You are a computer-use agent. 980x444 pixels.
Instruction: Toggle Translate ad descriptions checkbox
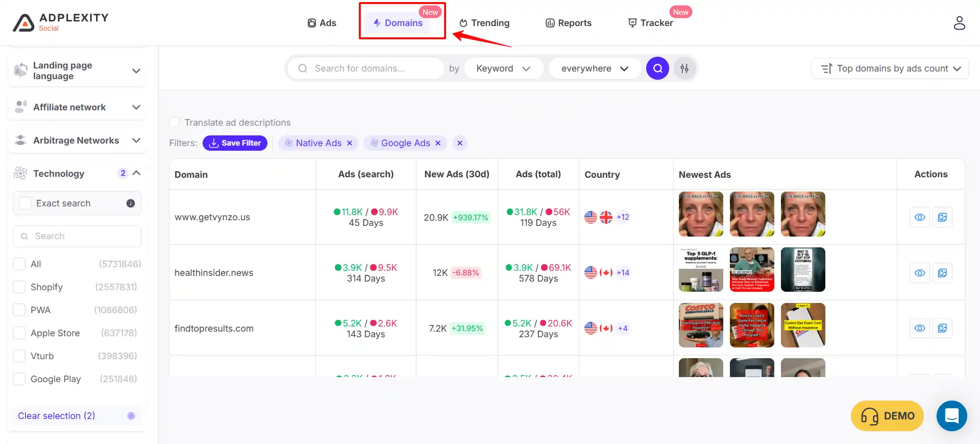point(174,123)
